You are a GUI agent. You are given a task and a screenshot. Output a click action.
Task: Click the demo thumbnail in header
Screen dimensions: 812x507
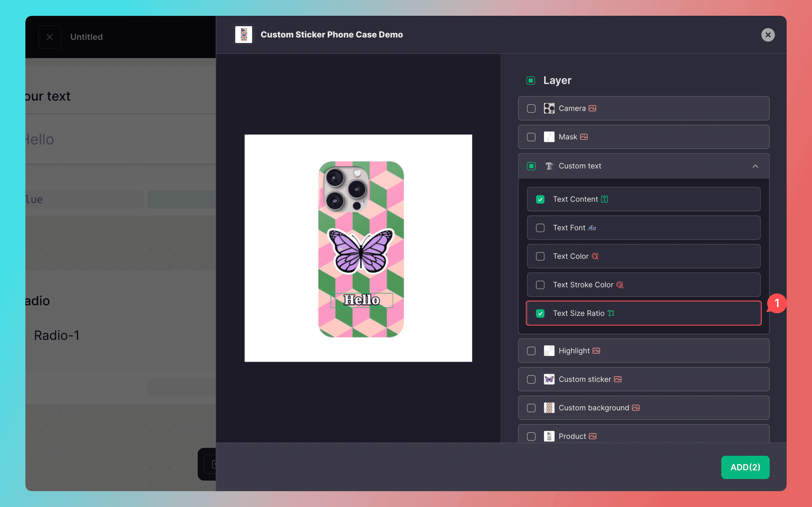tap(244, 35)
